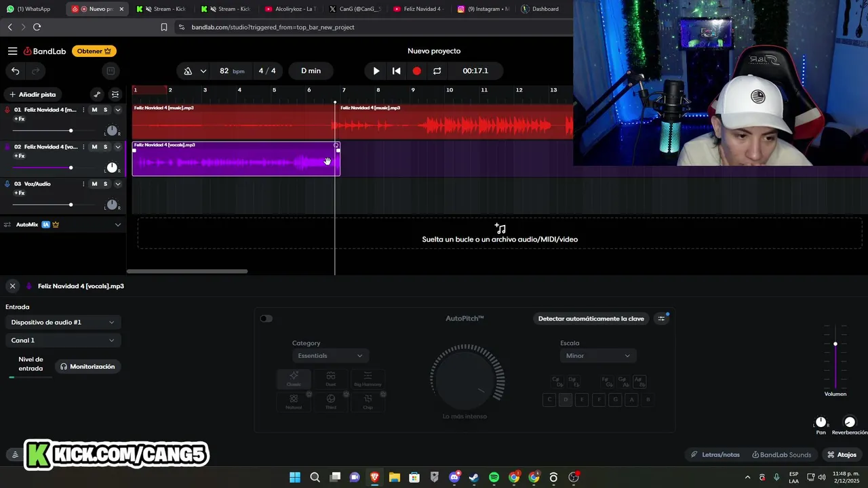The image size is (868, 488).
Task: Toggle loop cycle mode
Action: coord(437,70)
